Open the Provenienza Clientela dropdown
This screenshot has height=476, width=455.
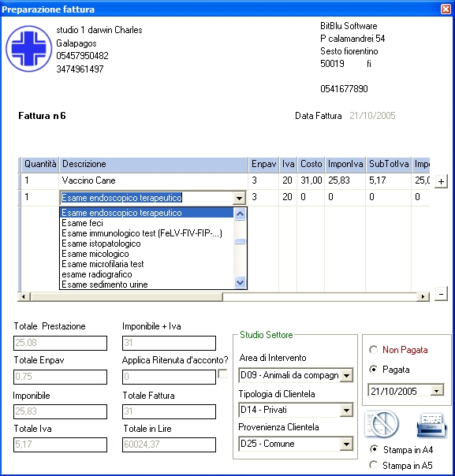tap(346, 444)
